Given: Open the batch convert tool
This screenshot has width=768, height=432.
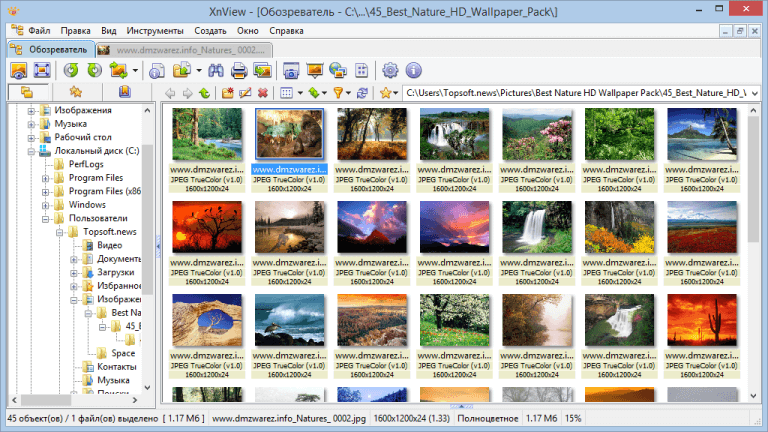Looking at the screenshot, I should coord(263,71).
